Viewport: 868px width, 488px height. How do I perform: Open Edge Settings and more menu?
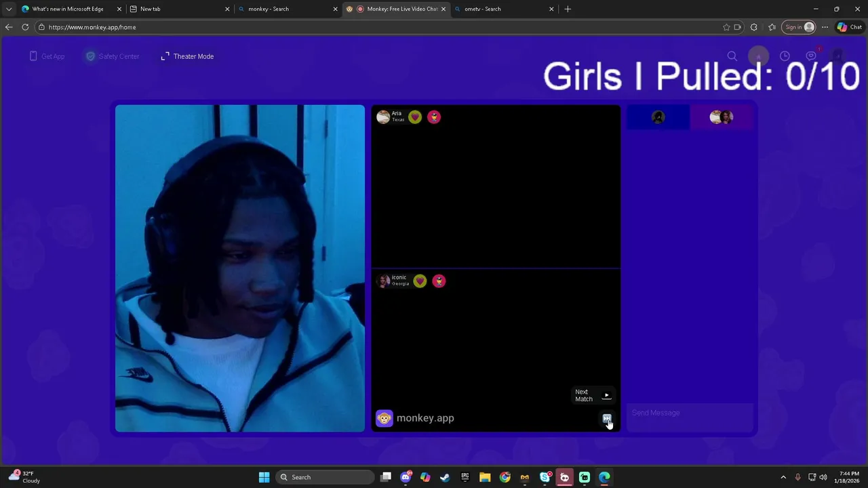(825, 27)
